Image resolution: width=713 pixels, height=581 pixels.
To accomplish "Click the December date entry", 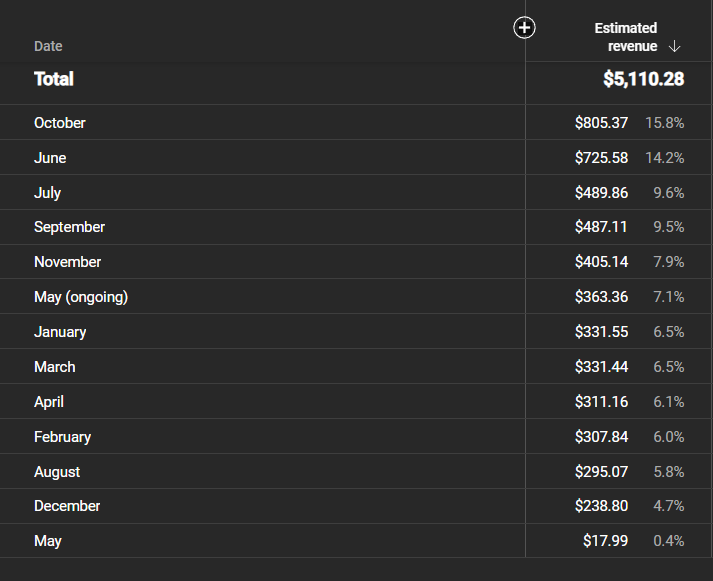I will coord(67,506).
